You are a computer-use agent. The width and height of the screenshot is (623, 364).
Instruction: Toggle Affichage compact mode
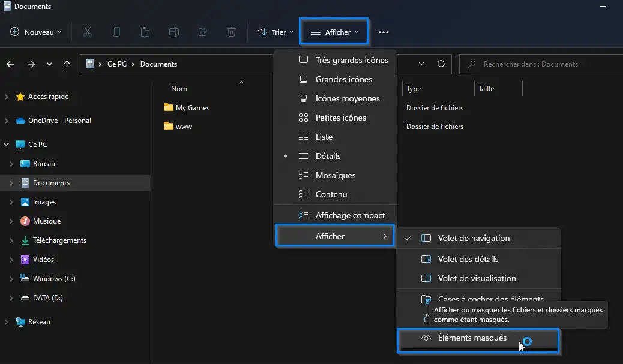pos(336,215)
